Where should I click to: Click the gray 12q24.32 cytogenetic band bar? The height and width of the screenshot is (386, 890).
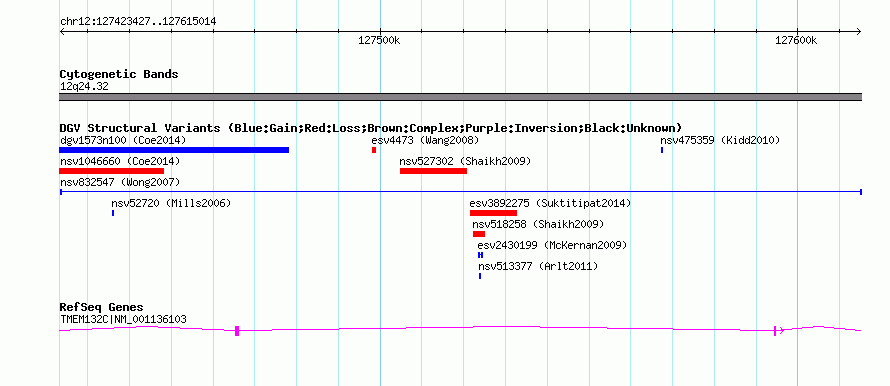click(461, 97)
